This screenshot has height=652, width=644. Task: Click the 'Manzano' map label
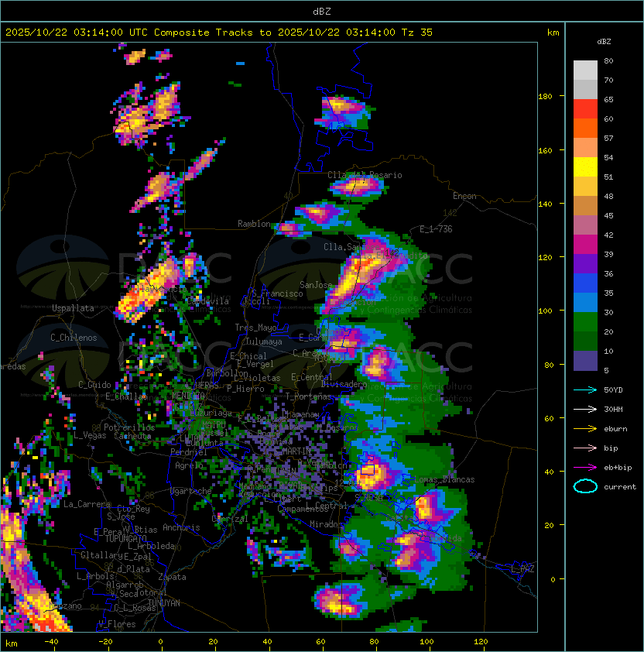coord(65,606)
